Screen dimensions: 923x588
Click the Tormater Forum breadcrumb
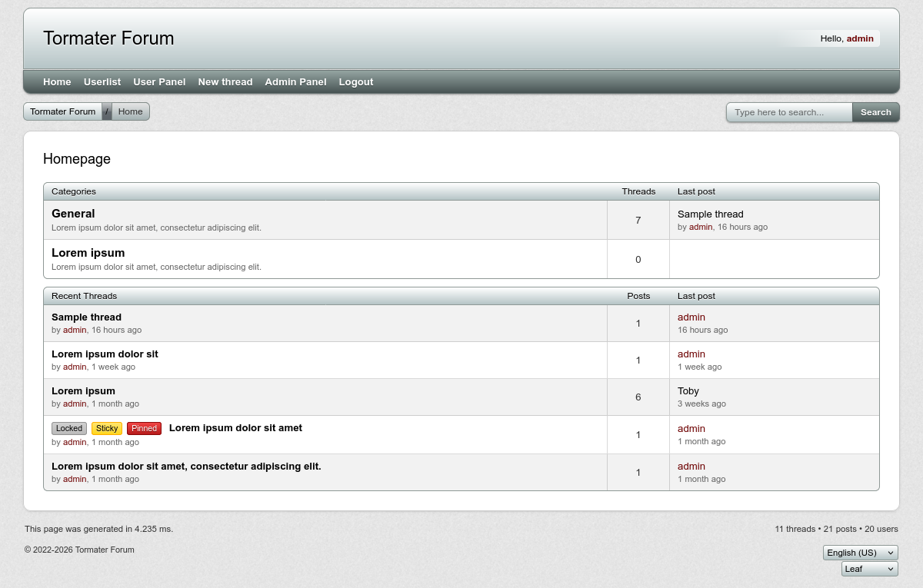click(63, 111)
